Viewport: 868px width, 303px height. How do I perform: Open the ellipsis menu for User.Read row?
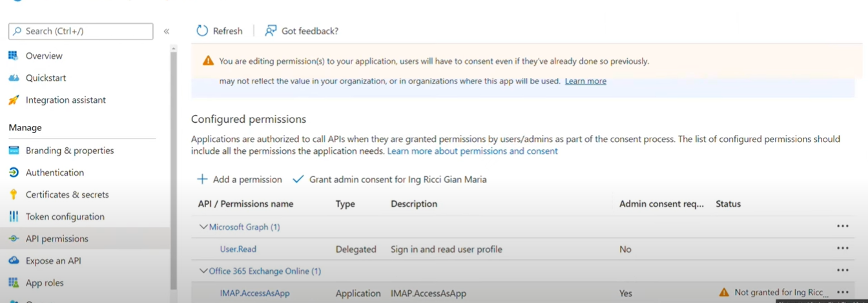[x=843, y=248]
